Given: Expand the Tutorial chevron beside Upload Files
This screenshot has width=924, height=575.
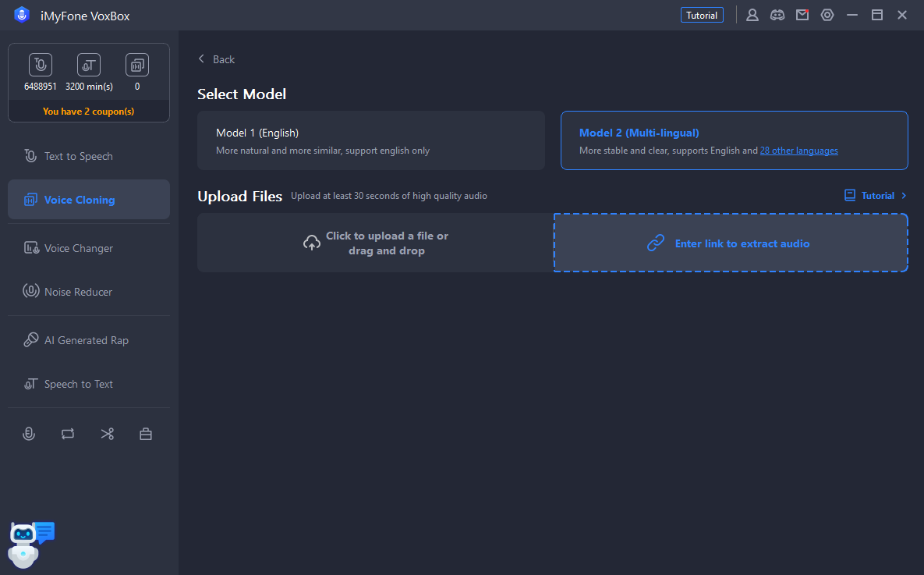Looking at the screenshot, I should 904,196.
